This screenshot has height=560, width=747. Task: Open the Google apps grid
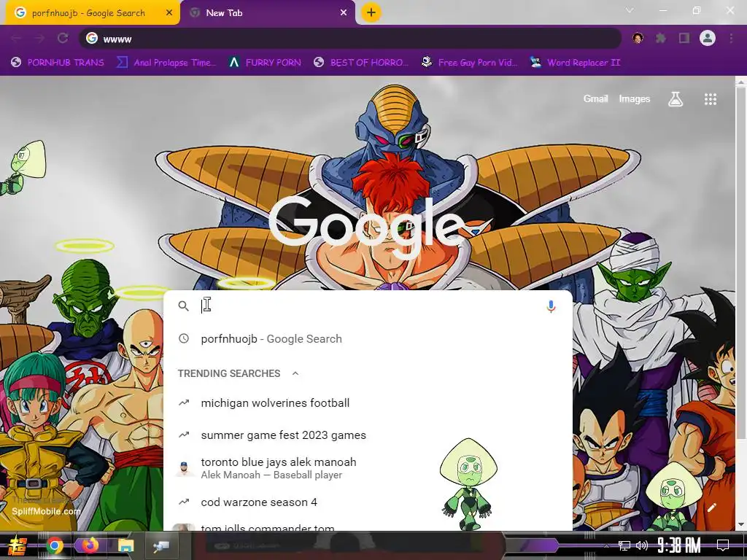(x=711, y=99)
